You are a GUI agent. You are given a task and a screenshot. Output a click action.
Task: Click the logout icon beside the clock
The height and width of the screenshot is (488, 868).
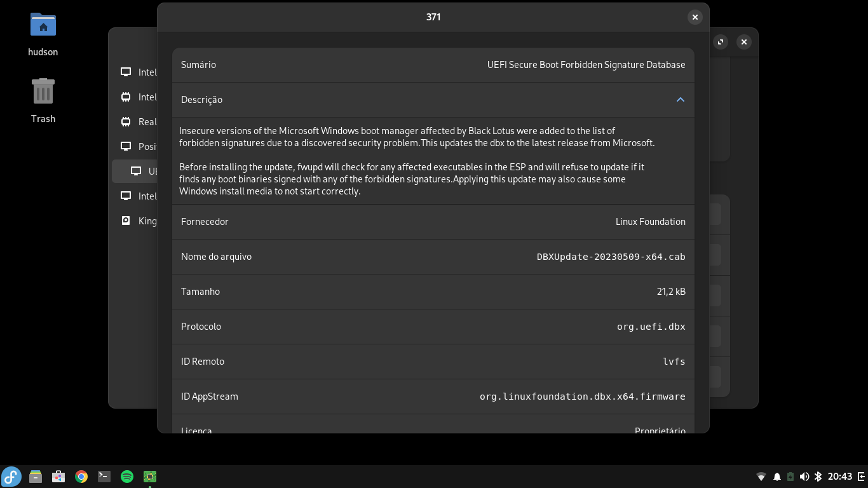pyautogui.click(x=861, y=477)
